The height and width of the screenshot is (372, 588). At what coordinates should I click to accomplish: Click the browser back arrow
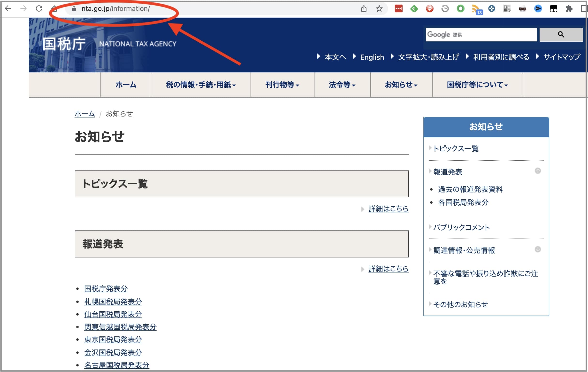[8, 8]
